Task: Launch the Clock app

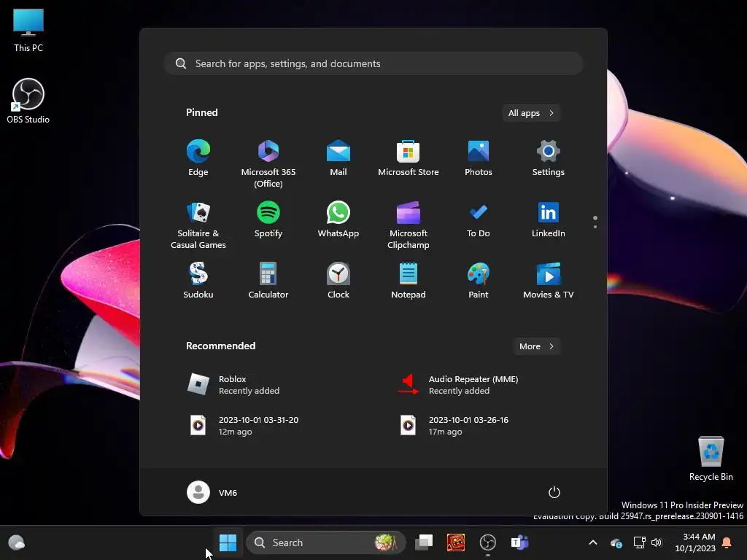Action: (x=338, y=281)
